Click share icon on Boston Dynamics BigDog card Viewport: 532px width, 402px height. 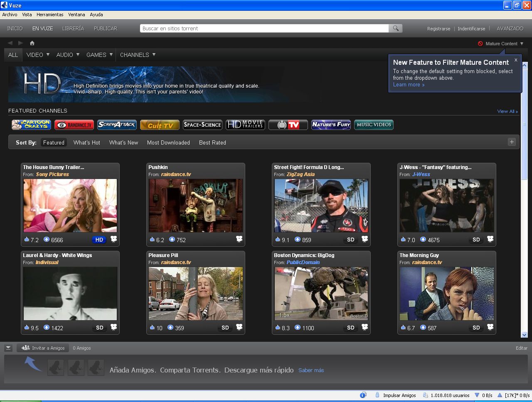pyautogui.click(x=365, y=327)
